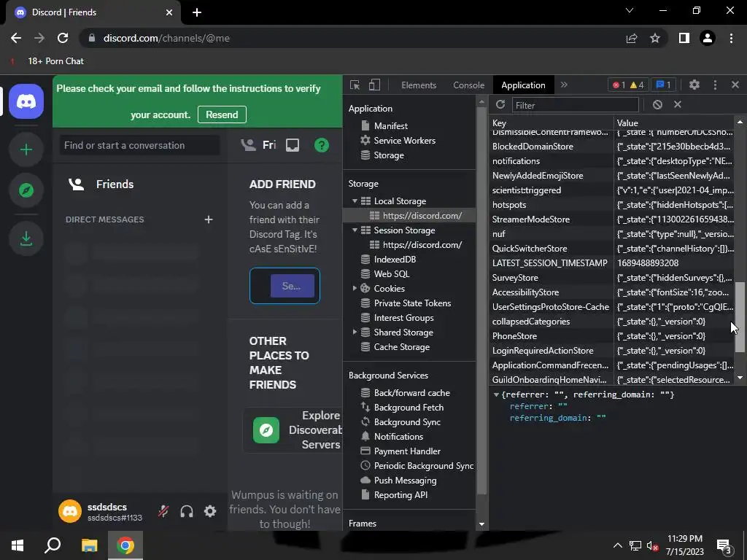Create a new DM with plus icon
Viewport: 747px width, 560px height.
coord(208,219)
